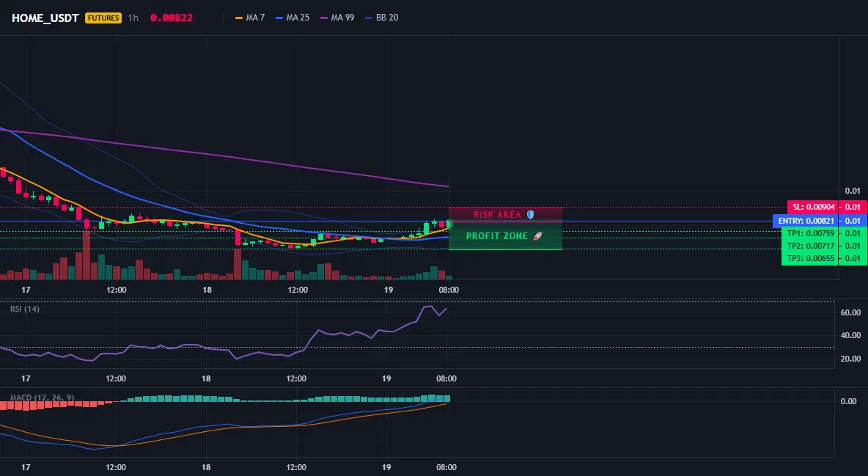The width and height of the screenshot is (868, 476).
Task: Toggle the MA 25 legend item
Action: point(293,18)
